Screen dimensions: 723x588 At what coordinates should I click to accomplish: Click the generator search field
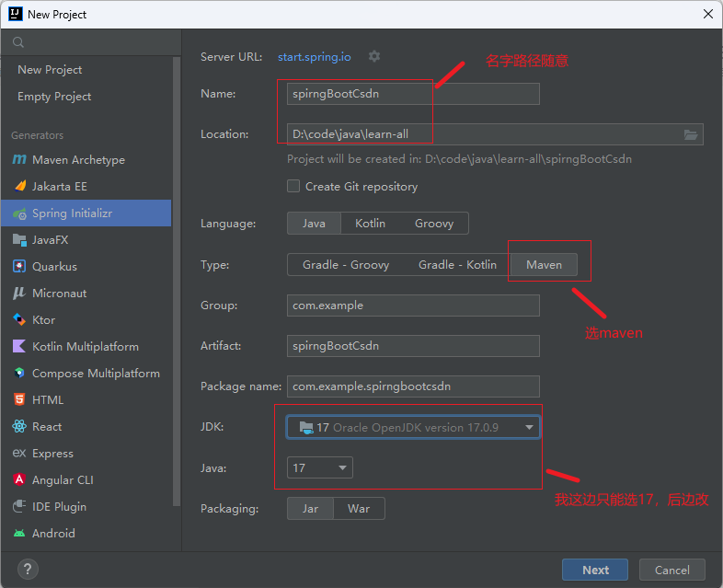point(91,42)
